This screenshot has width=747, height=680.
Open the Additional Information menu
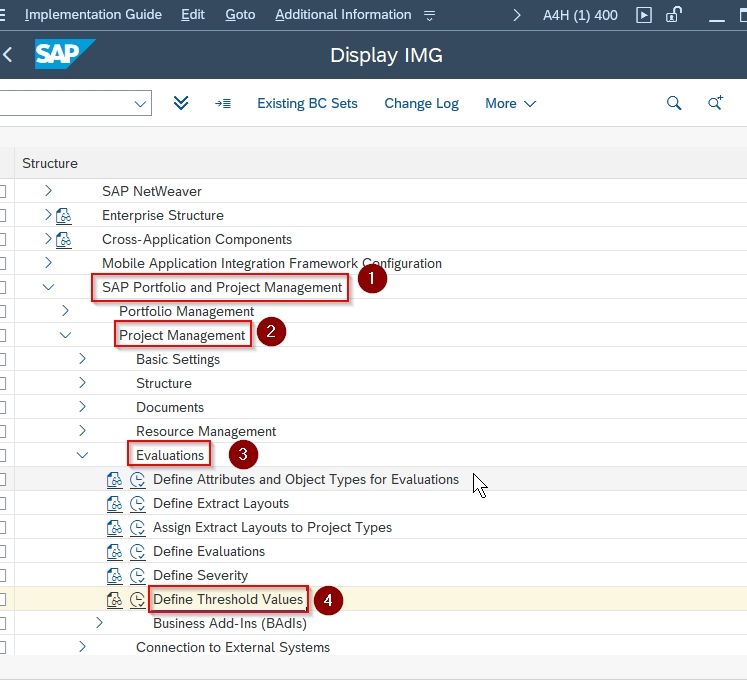tap(343, 15)
